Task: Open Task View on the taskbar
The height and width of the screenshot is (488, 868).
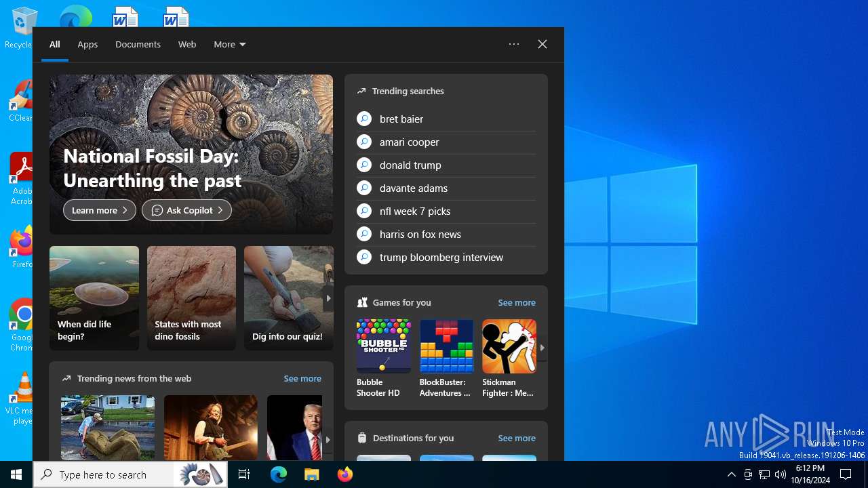Action: click(x=244, y=474)
